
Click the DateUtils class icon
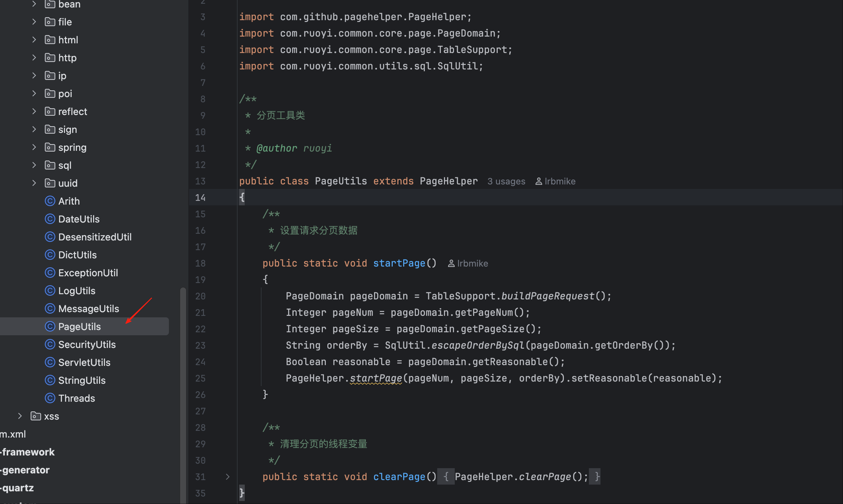[x=50, y=219]
